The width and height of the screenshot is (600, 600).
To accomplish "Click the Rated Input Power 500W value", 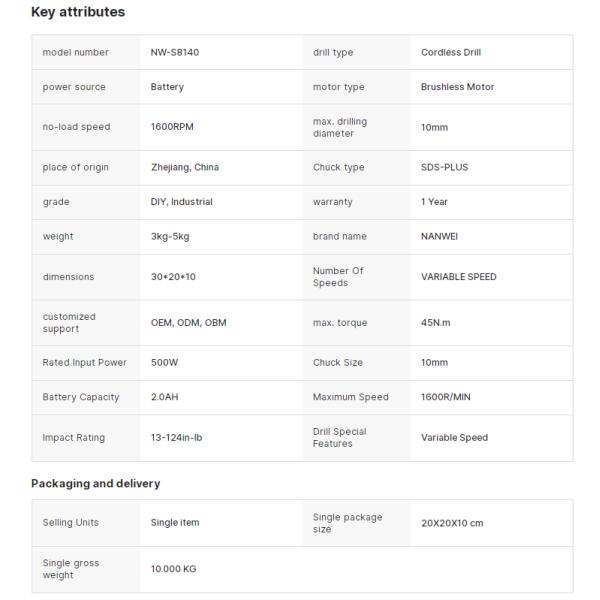I will [x=164, y=362].
